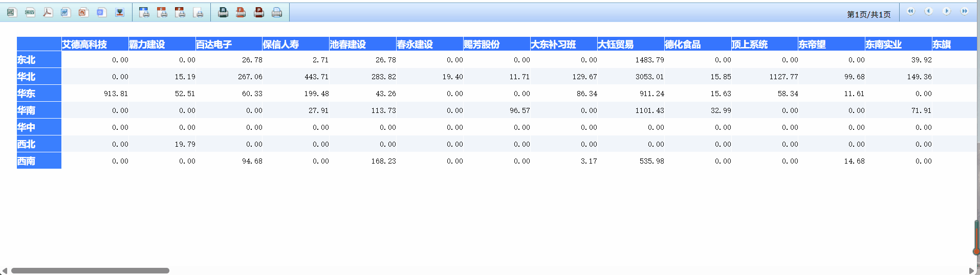The width and height of the screenshot is (980, 275).
Task: Select the '东南实业' column header
Action: pos(899,44)
